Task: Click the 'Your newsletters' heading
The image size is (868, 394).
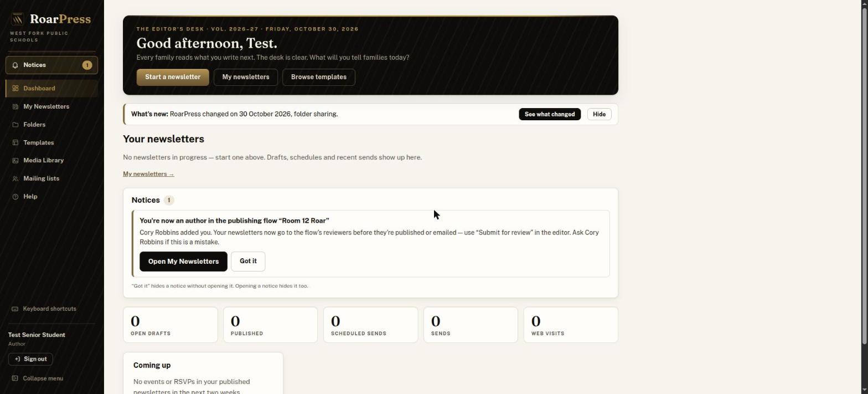Action: (163, 139)
